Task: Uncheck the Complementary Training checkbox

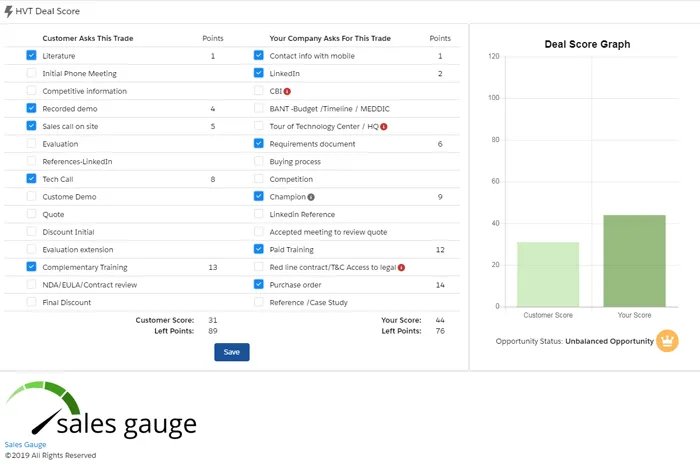Action: click(31, 267)
